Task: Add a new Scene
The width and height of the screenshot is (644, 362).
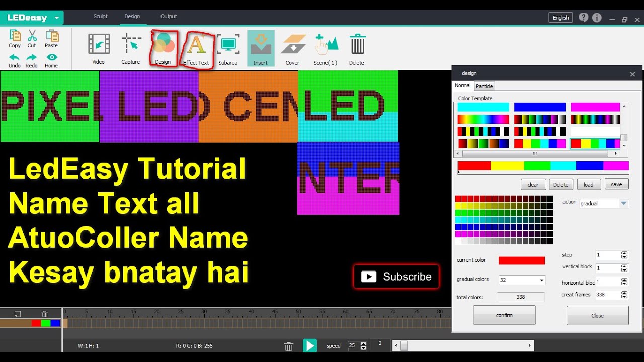Action: click(x=326, y=44)
